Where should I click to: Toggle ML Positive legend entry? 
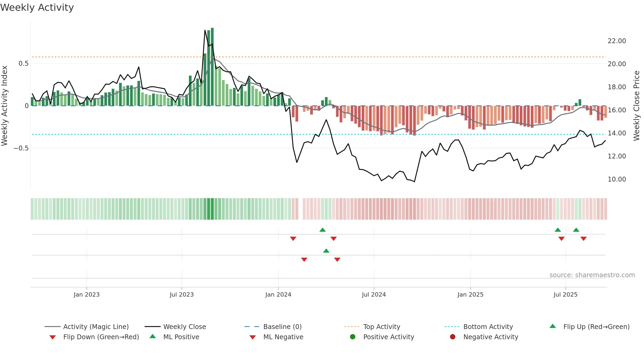(x=174, y=337)
